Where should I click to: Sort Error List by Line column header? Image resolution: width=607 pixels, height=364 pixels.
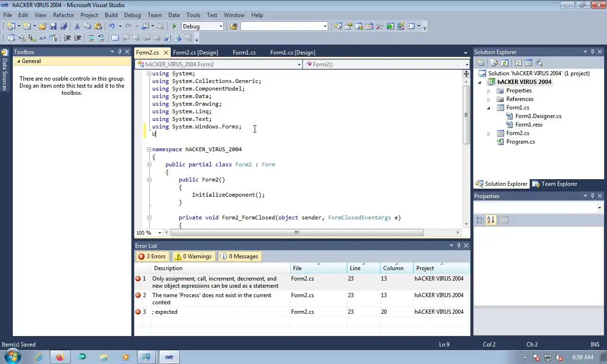click(x=363, y=268)
